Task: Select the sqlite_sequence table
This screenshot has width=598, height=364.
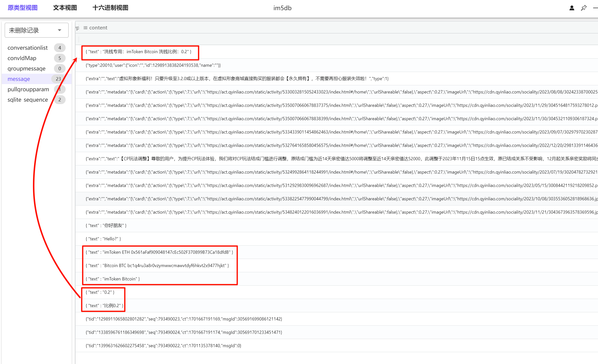Action: (x=28, y=100)
